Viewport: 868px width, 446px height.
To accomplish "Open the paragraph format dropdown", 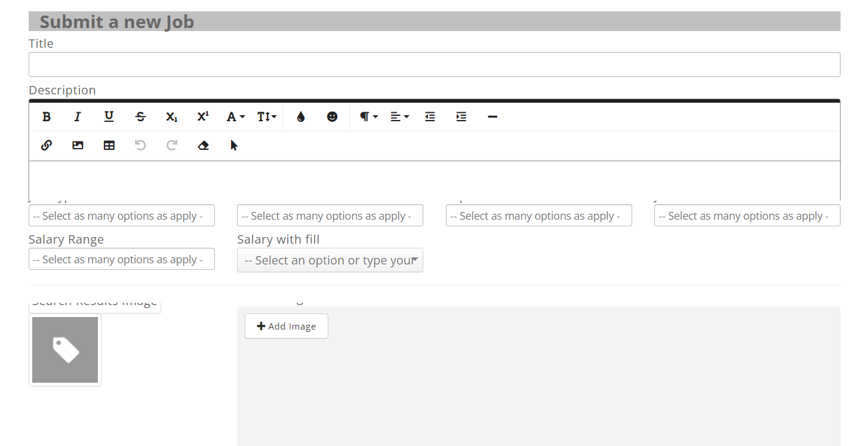I will click(368, 117).
